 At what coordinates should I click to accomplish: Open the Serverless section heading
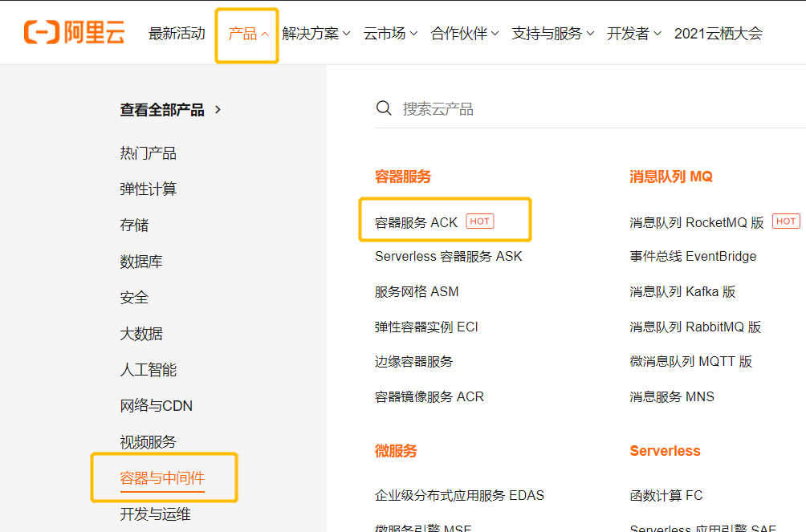(x=666, y=451)
